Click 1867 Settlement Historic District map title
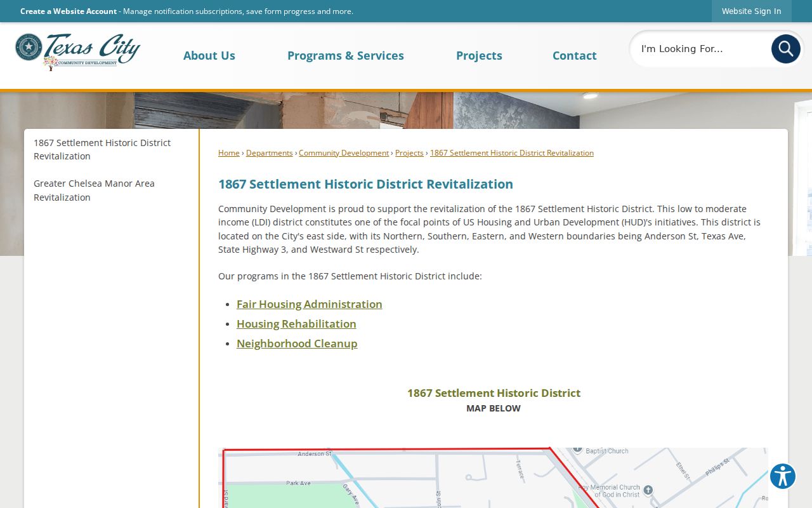Viewport: 812px width, 508px height. (494, 393)
